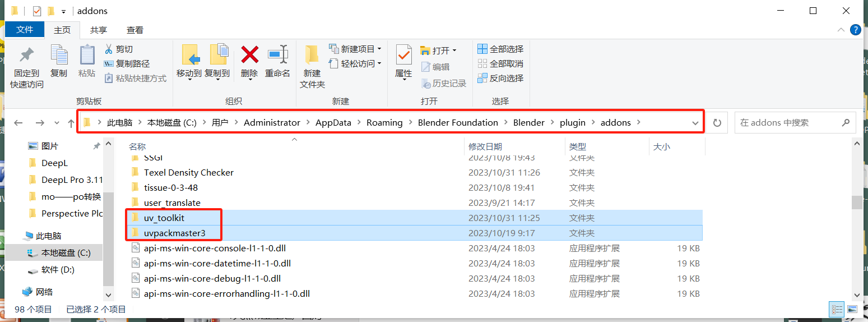Click Copy path (复制路径)
This screenshot has height=322, width=868.
point(127,64)
